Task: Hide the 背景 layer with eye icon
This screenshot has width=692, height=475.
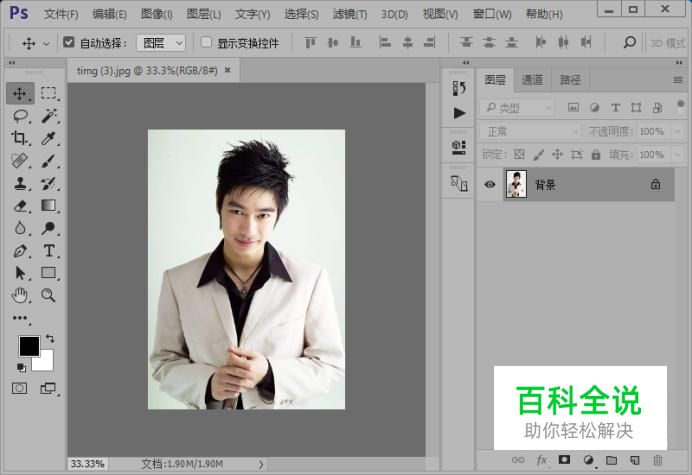Action: [489, 185]
